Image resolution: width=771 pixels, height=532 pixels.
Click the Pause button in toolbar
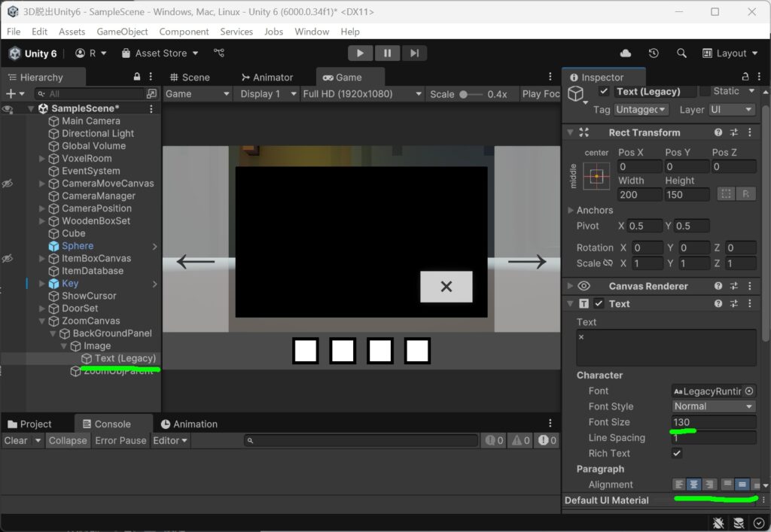(x=388, y=53)
